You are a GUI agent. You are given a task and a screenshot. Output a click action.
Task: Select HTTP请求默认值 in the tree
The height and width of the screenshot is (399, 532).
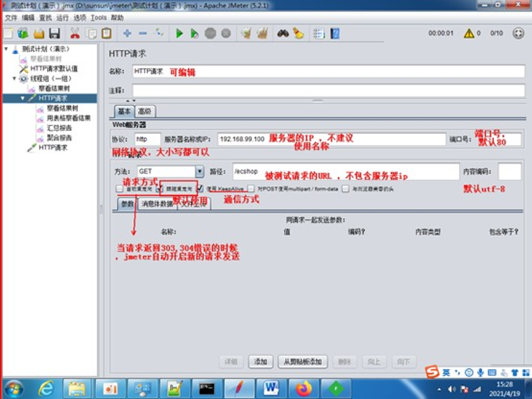coord(54,68)
